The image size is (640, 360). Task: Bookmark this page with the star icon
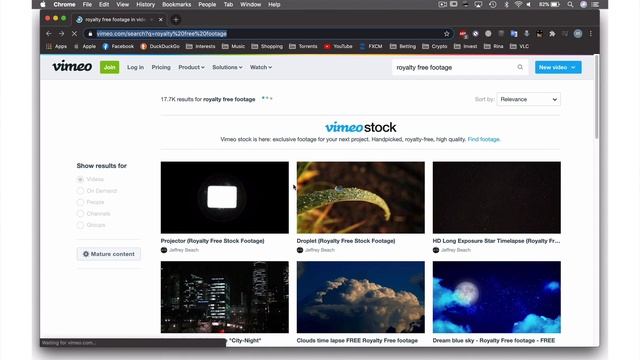click(447, 34)
